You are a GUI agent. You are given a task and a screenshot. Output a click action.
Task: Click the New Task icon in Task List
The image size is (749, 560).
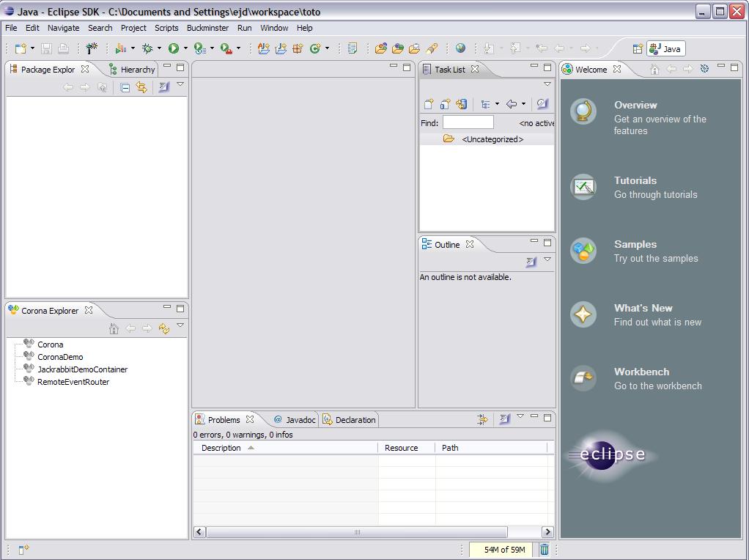coord(429,103)
